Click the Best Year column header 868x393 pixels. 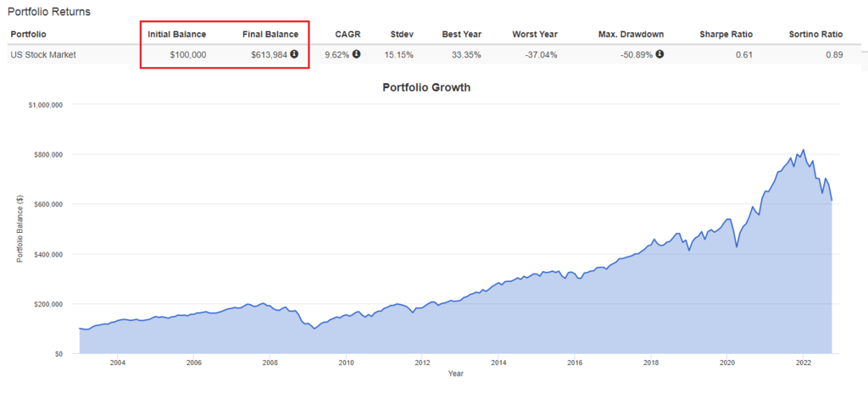pyautogui.click(x=462, y=35)
